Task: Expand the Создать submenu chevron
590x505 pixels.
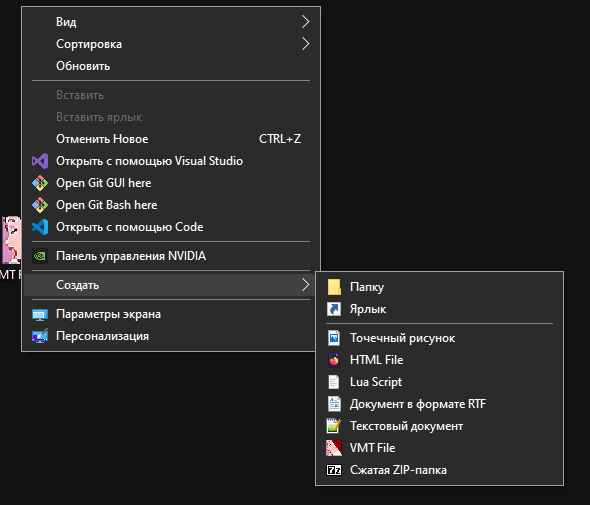Action: [306, 285]
